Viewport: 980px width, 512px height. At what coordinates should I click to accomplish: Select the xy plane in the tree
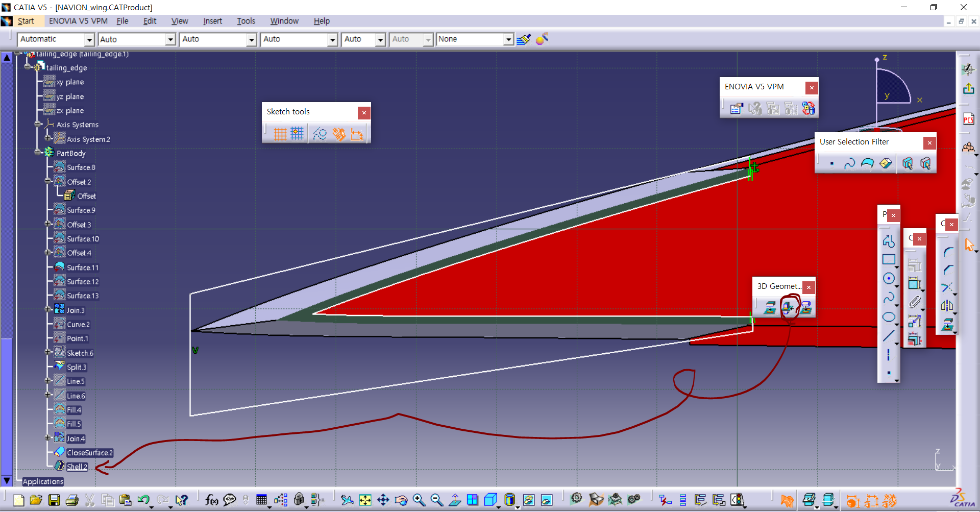tap(70, 82)
